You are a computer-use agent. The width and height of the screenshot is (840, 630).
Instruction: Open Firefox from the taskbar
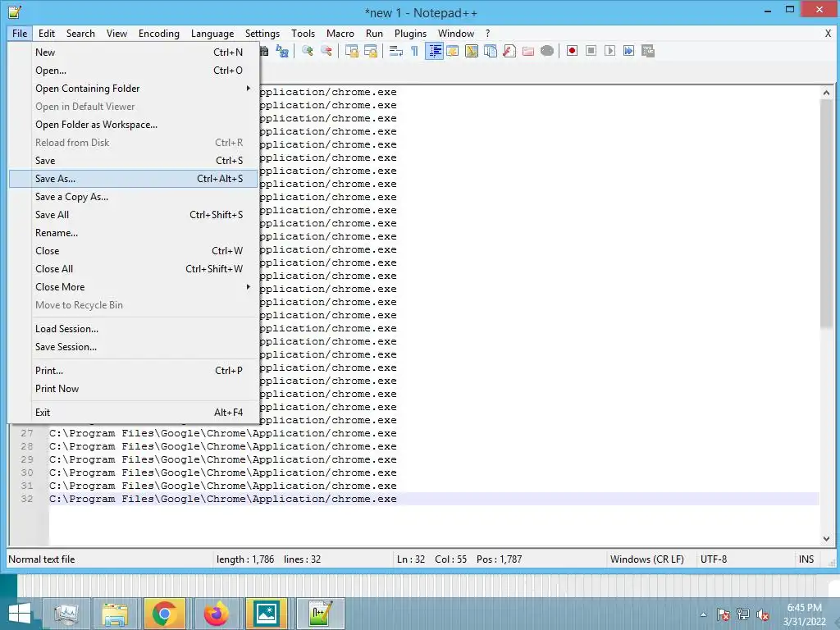[216, 614]
